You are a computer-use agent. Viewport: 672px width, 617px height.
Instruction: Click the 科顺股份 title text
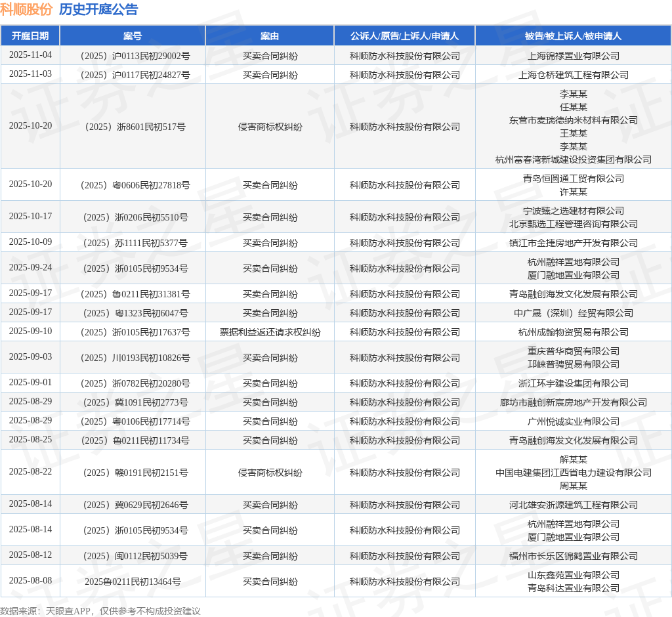click(26, 9)
